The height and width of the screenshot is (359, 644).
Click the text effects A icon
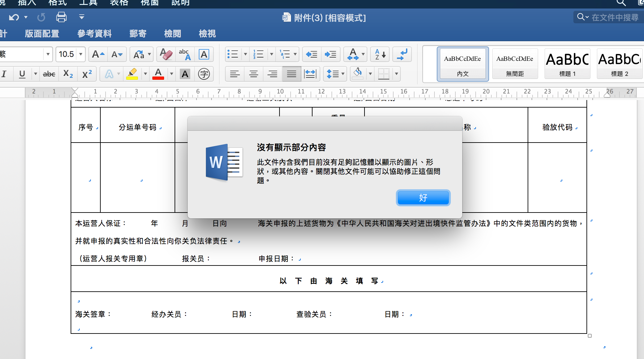[x=109, y=74]
